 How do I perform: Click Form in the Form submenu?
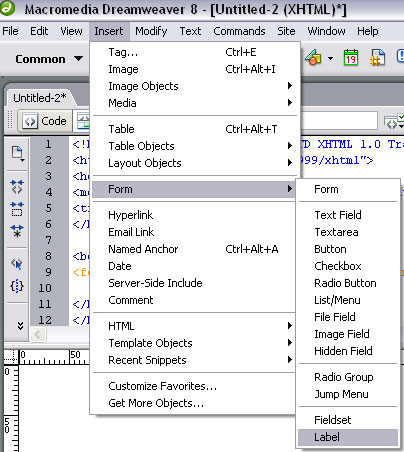point(348,189)
